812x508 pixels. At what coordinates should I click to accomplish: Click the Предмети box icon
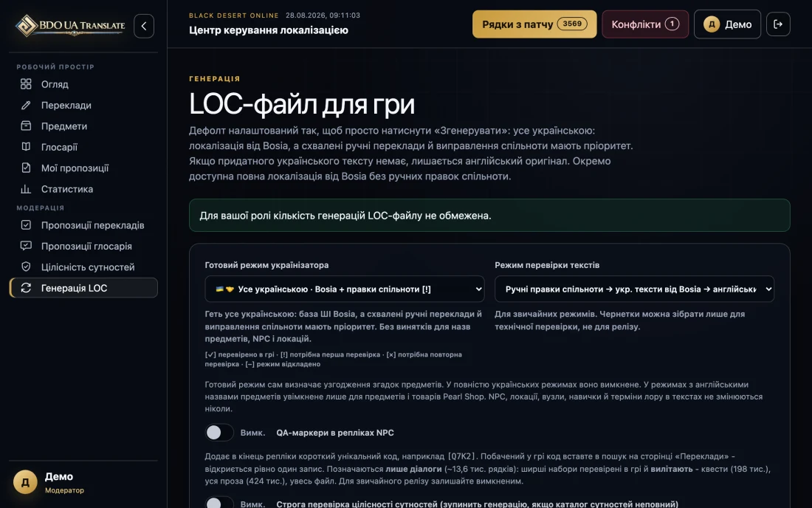pos(26,126)
